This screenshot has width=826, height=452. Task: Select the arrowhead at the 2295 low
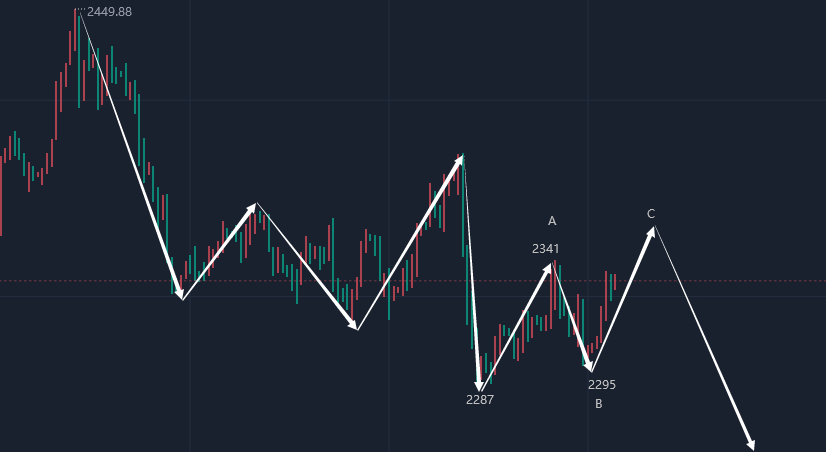590,367
